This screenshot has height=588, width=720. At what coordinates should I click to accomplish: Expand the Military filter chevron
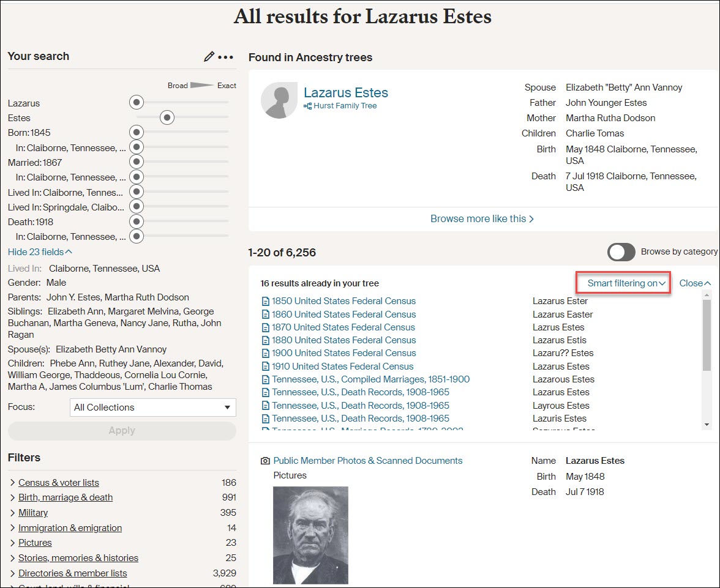pyautogui.click(x=12, y=513)
